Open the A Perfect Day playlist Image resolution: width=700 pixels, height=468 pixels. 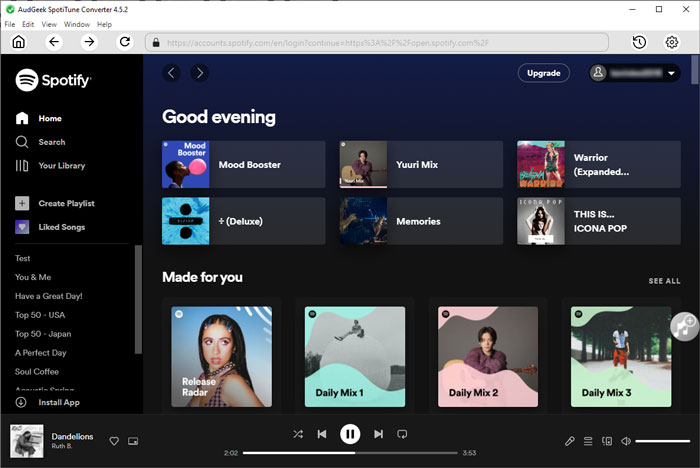click(41, 353)
